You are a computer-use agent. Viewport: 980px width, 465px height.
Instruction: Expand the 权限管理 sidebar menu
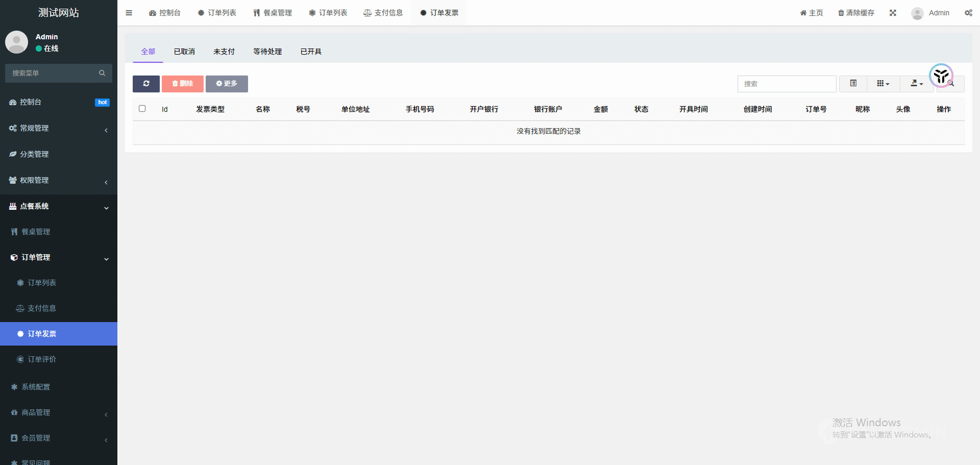click(58, 180)
